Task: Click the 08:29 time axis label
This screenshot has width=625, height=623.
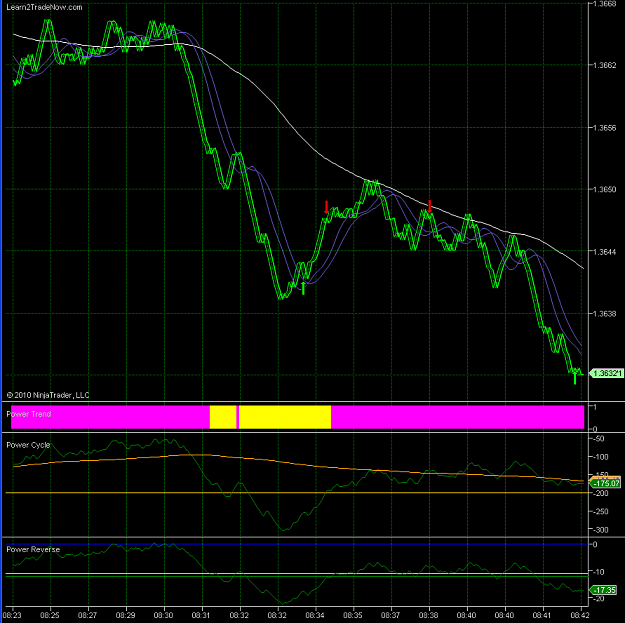Action: 126,615
